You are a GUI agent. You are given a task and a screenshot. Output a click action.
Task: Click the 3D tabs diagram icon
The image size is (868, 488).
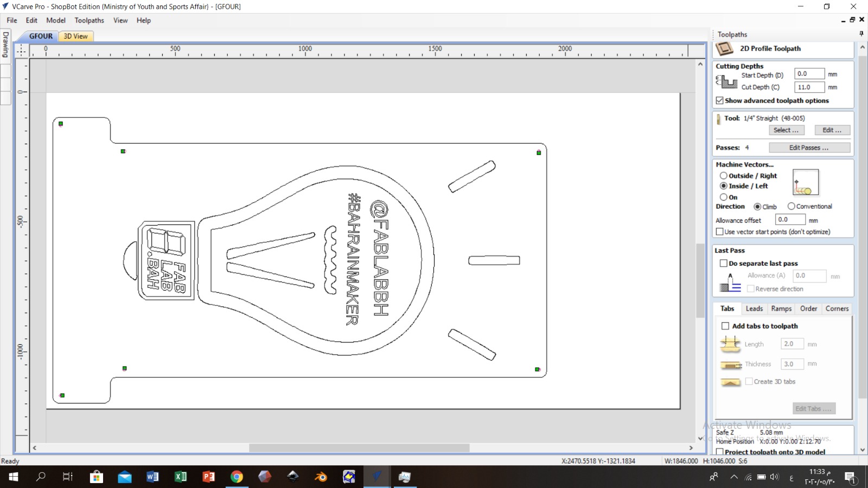pyautogui.click(x=730, y=383)
